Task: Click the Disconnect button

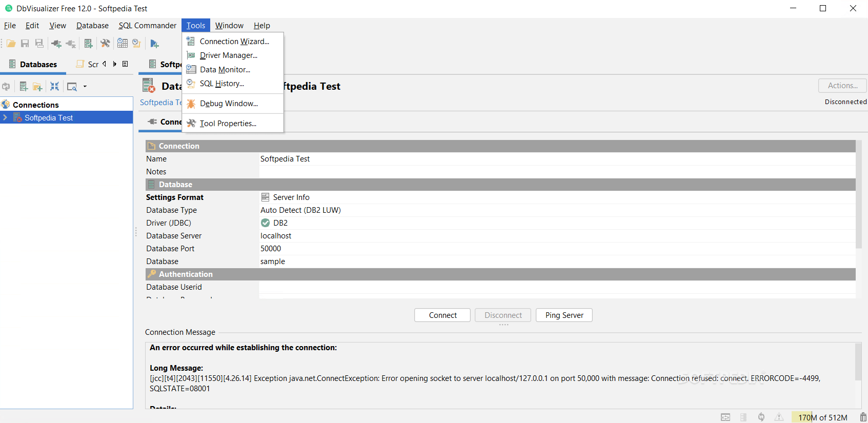Action: 503,315
